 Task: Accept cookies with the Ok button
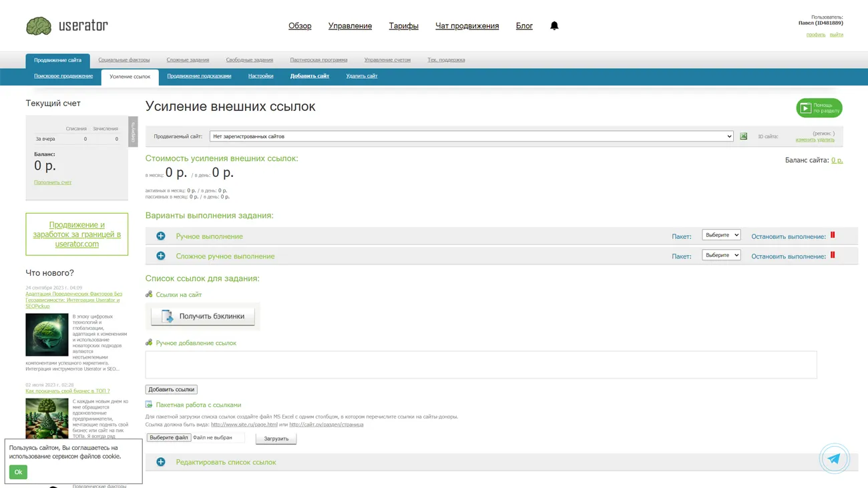pos(18,472)
